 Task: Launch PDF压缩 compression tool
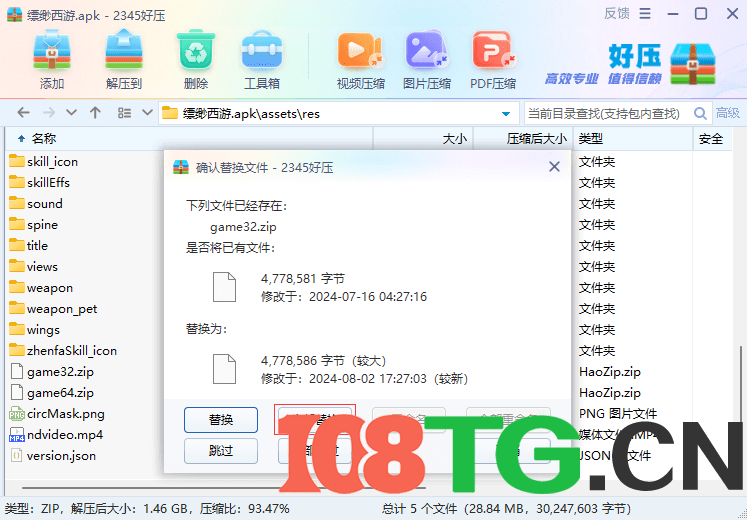(493, 59)
